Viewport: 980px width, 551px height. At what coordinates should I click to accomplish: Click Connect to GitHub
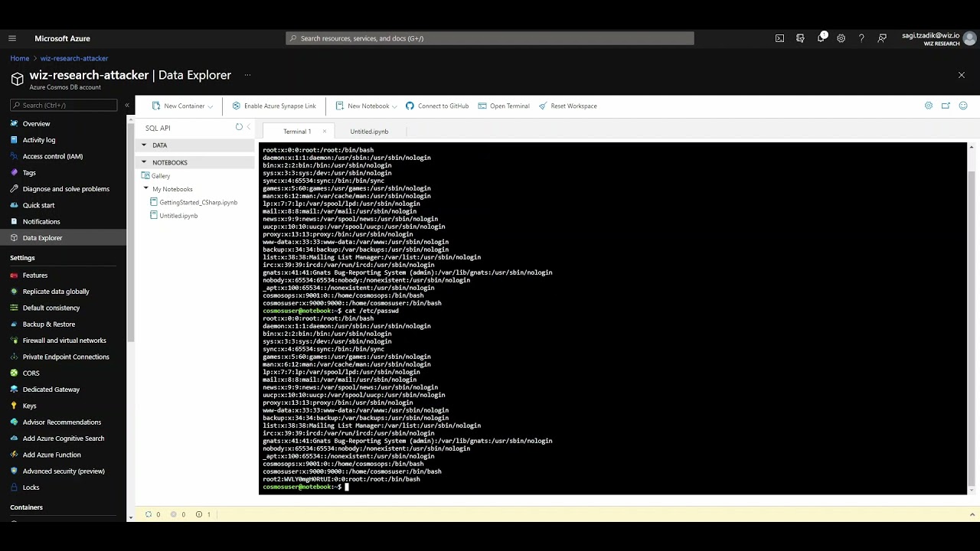(x=437, y=106)
